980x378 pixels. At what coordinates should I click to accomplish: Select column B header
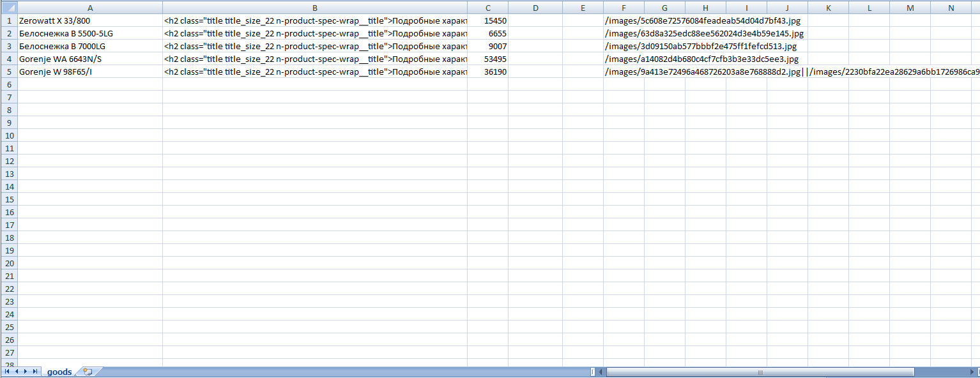315,8
